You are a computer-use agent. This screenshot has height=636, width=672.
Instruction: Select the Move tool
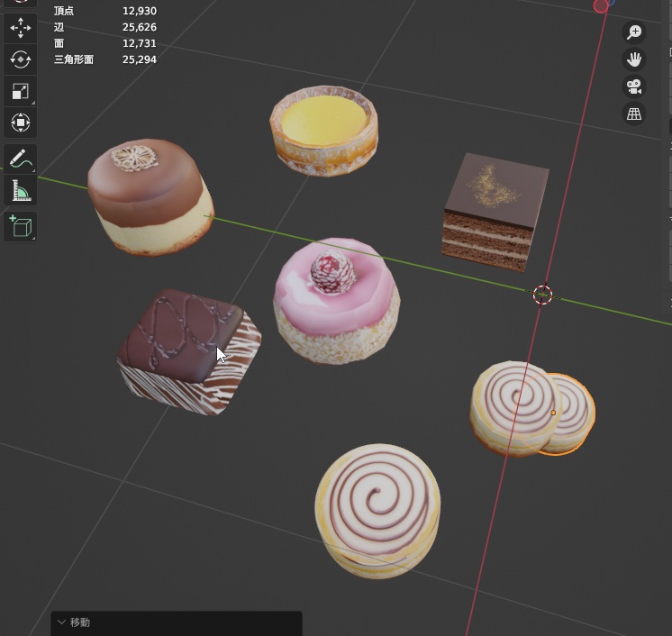click(x=20, y=28)
